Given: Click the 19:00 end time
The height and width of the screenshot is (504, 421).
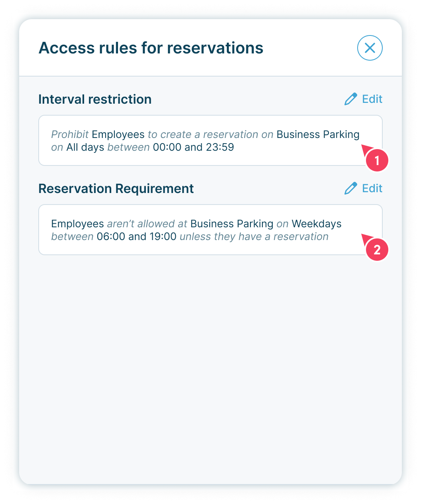Looking at the screenshot, I should click(163, 236).
